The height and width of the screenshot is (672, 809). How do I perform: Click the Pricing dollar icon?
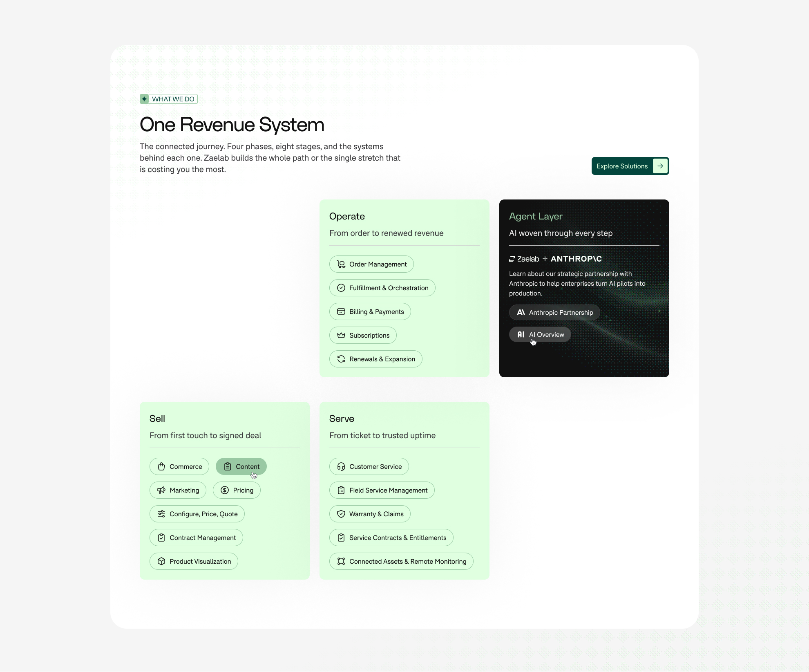225,491
